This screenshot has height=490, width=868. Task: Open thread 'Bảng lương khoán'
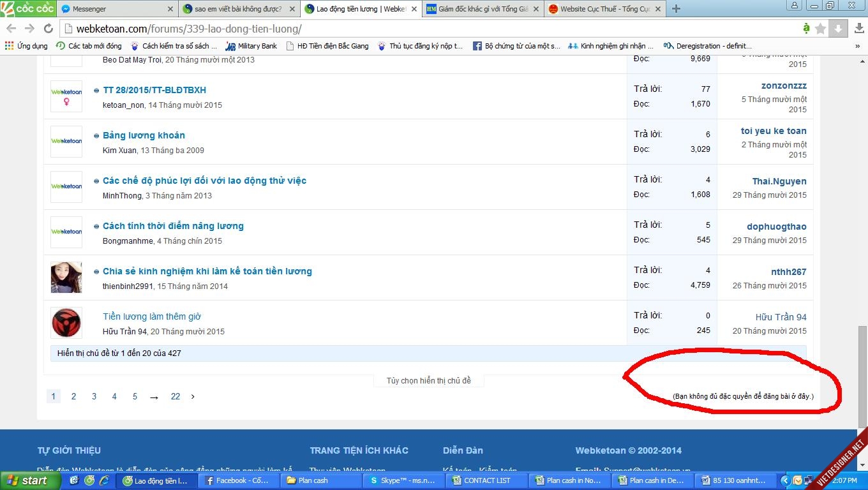tap(144, 135)
